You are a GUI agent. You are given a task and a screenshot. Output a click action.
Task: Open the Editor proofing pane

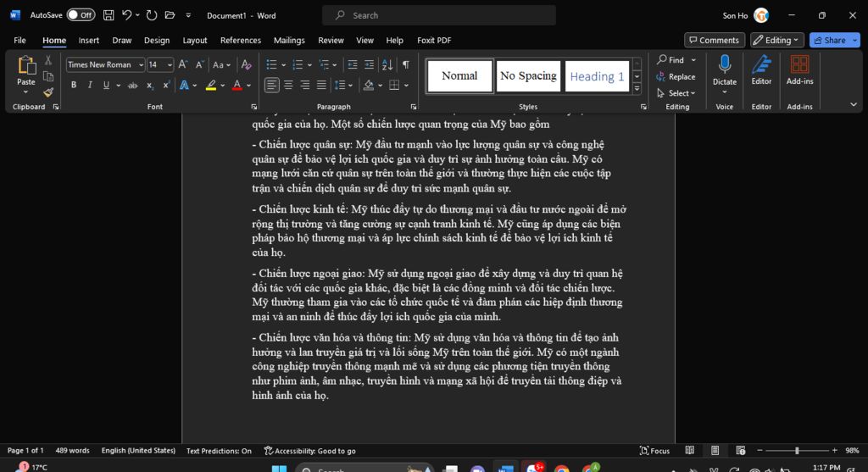(x=761, y=70)
